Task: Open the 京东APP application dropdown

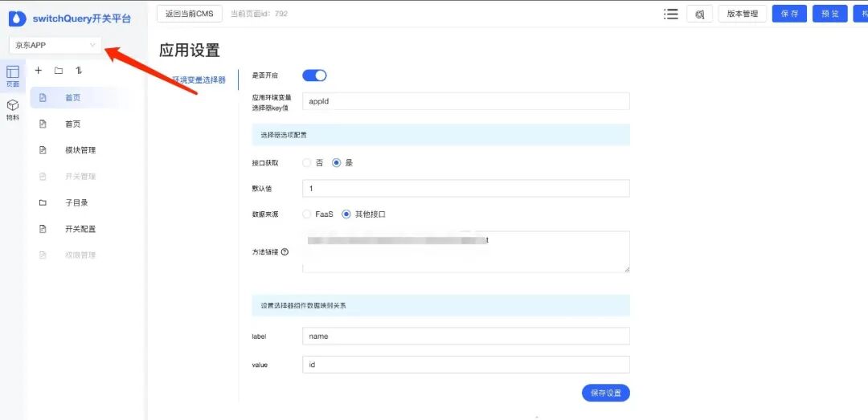Action: 55,46
